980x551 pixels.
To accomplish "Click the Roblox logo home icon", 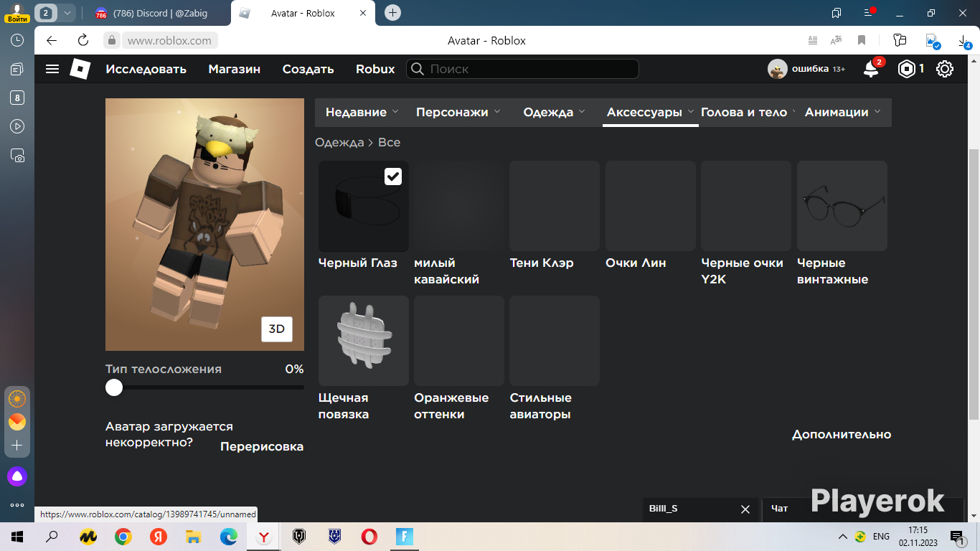I will [x=80, y=69].
